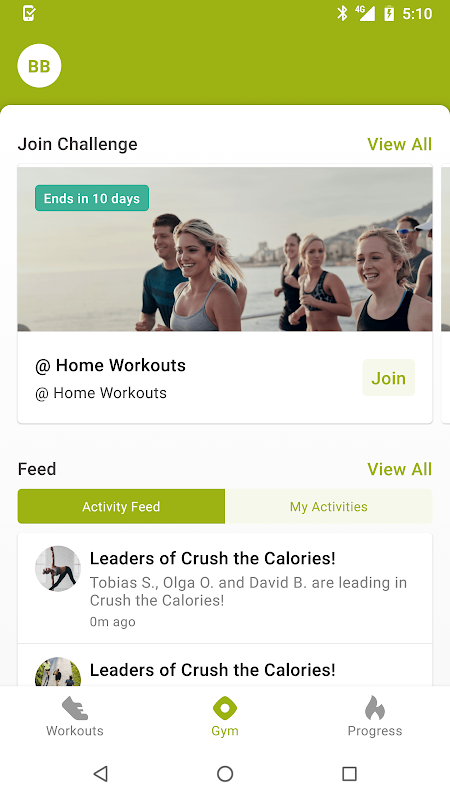This screenshot has height=800, width=450.
Task: Tap the yoga pose avatar thumbnail
Action: coord(58,569)
